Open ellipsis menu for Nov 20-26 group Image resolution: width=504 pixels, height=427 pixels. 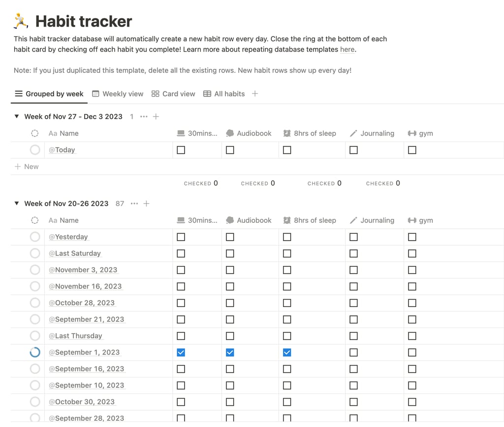(x=134, y=203)
